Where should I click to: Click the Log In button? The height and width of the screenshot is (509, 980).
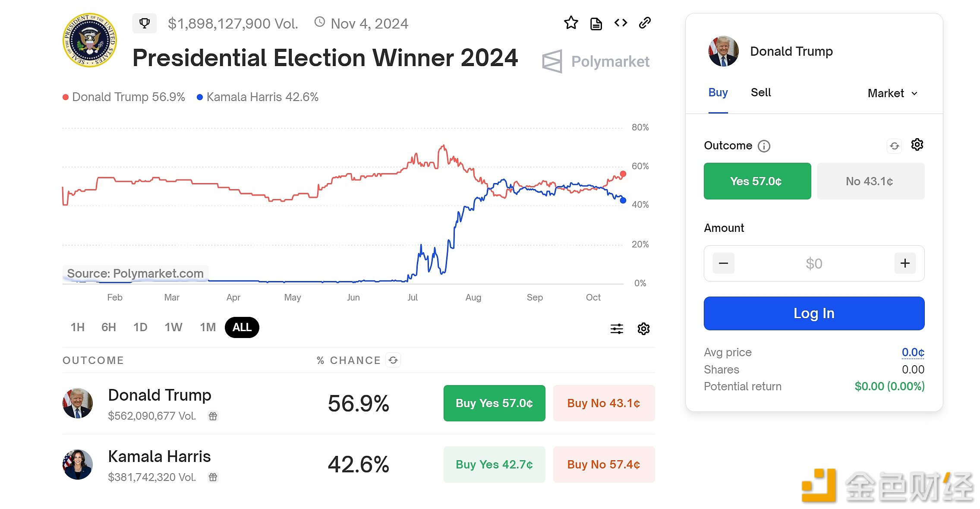(815, 313)
